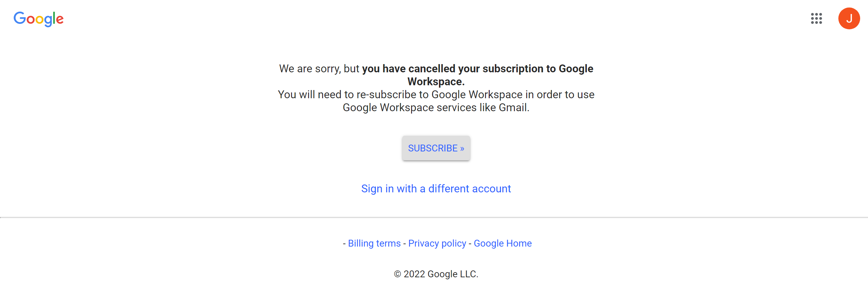Open the orange J account avatar
868x295 pixels.
(849, 18)
